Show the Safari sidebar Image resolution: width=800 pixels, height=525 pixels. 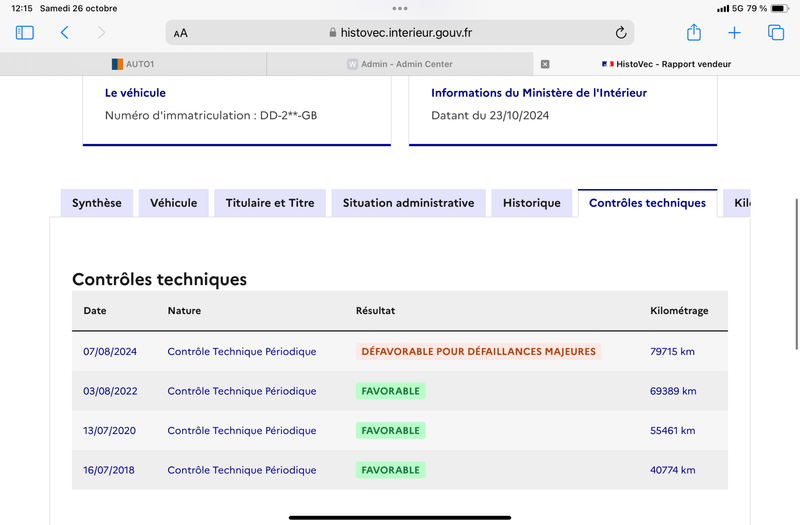24,33
